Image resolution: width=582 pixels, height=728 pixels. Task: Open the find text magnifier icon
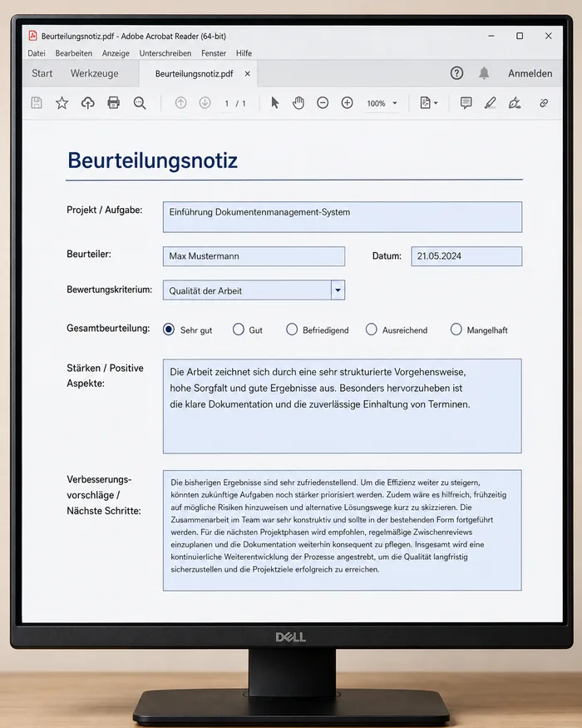(x=140, y=103)
